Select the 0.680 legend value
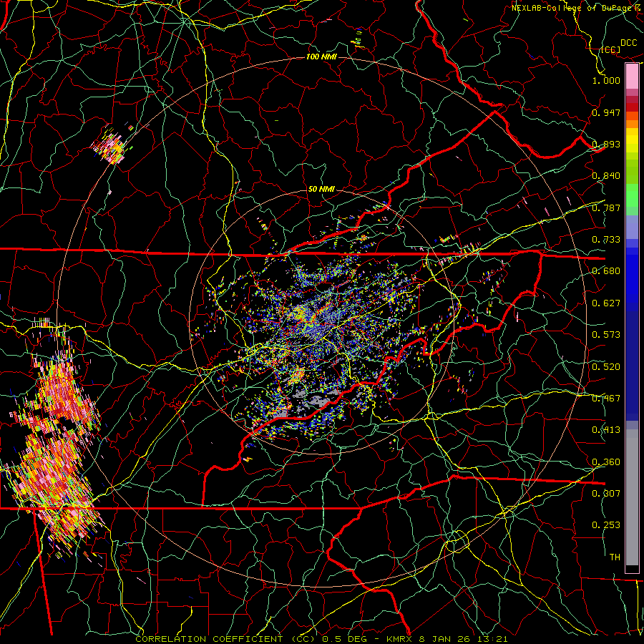Viewport: 644px width, 644px height. click(x=606, y=271)
